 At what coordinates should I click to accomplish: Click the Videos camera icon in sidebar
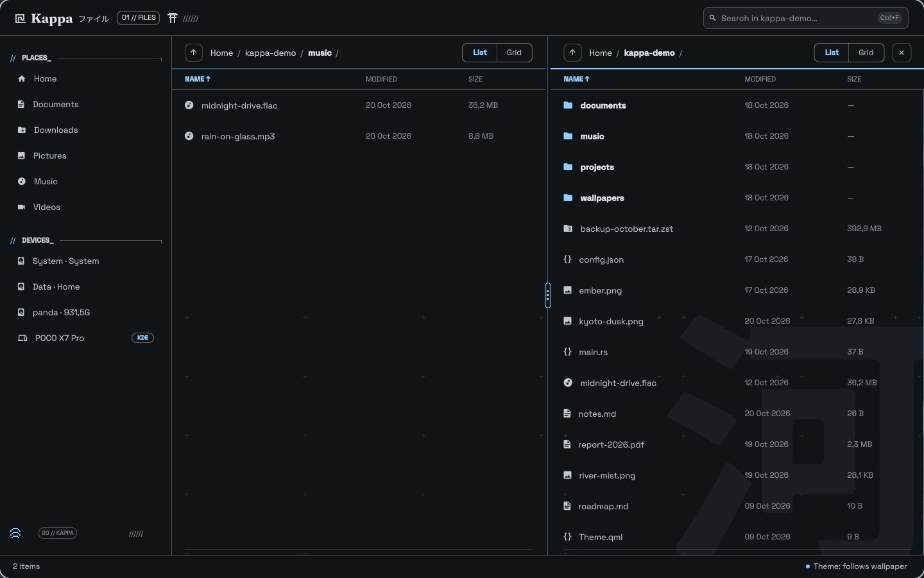(22, 207)
